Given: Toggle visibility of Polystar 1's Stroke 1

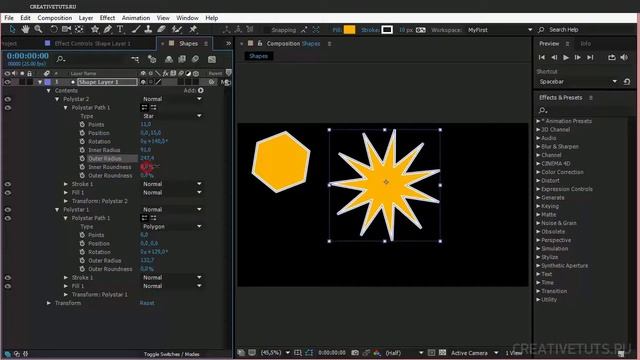Looking at the screenshot, I should pos(7,278).
